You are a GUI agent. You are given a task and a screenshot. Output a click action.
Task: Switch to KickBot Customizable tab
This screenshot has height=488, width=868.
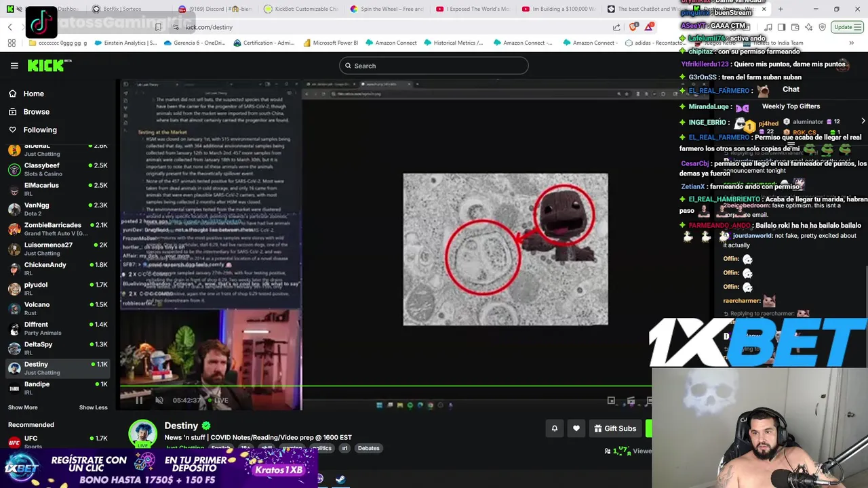[x=302, y=9]
